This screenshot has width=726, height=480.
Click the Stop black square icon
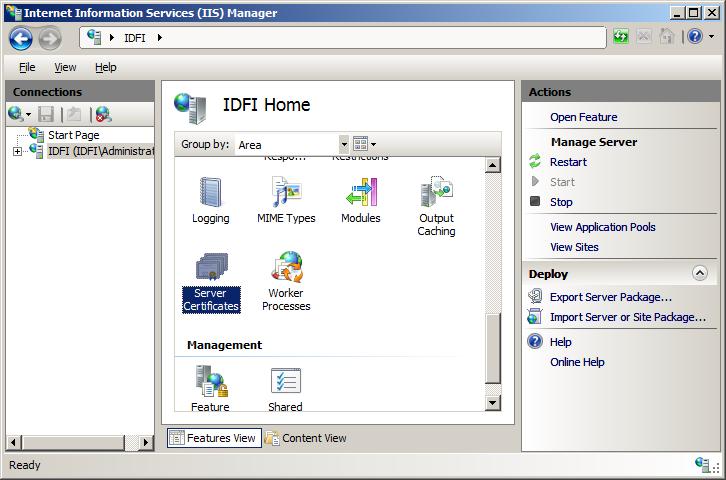pyautogui.click(x=535, y=201)
